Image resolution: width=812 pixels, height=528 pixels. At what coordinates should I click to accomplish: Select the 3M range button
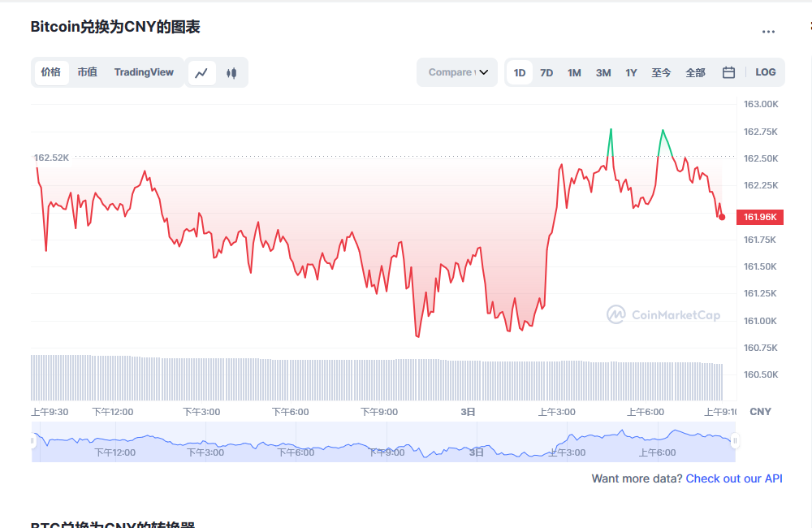click(x=603, y=72)
